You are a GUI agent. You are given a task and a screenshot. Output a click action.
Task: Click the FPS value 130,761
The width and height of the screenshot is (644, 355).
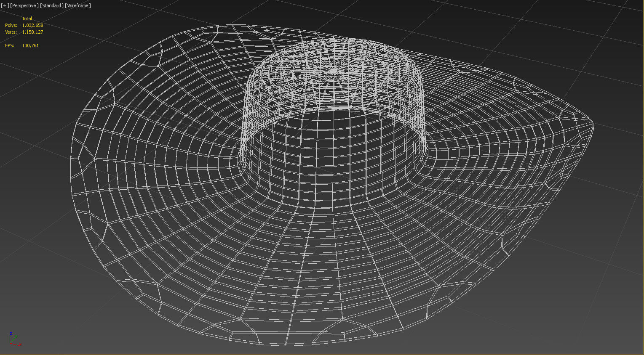(30, 45)
